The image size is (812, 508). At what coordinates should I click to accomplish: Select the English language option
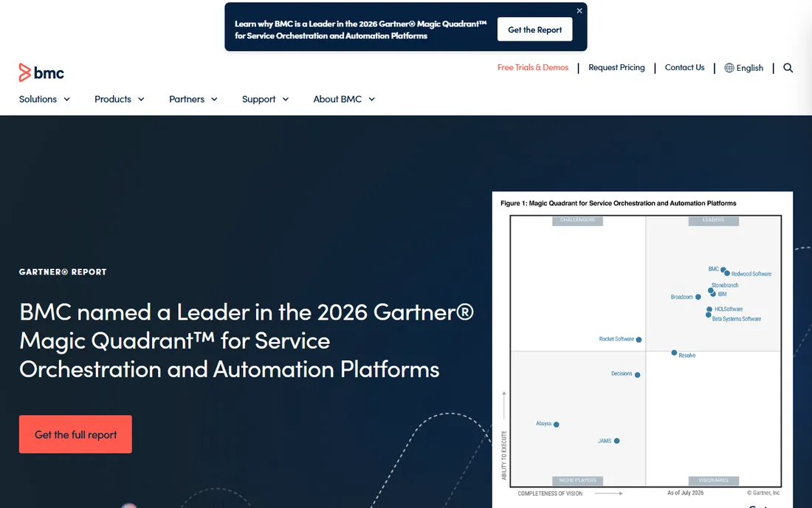pos(749,68)
